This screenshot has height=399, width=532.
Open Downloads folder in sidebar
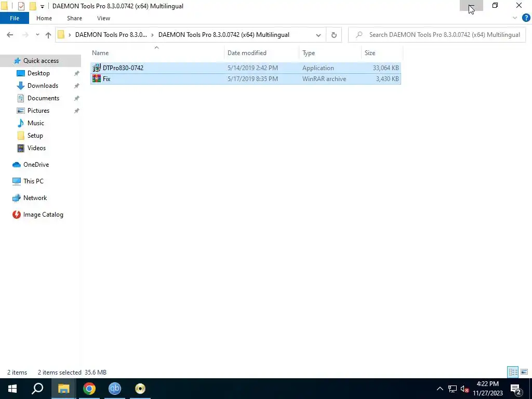point(43,86)
